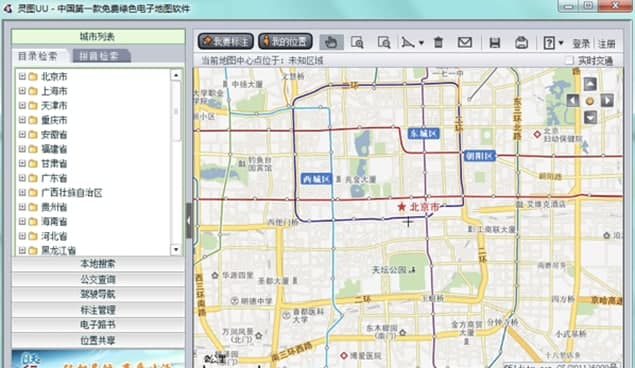Click the 我要标注 button in the toolbar
635x368 pixels.
pos(226,41)
